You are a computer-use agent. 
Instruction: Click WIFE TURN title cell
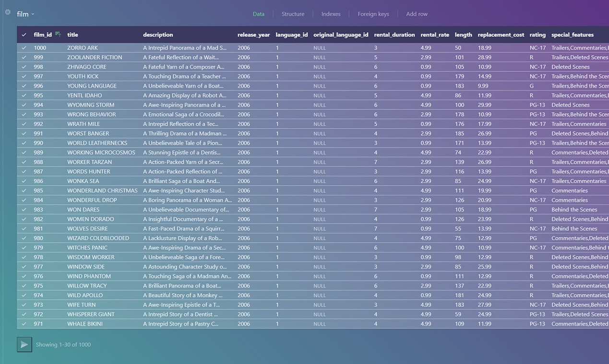pos(82,305)
